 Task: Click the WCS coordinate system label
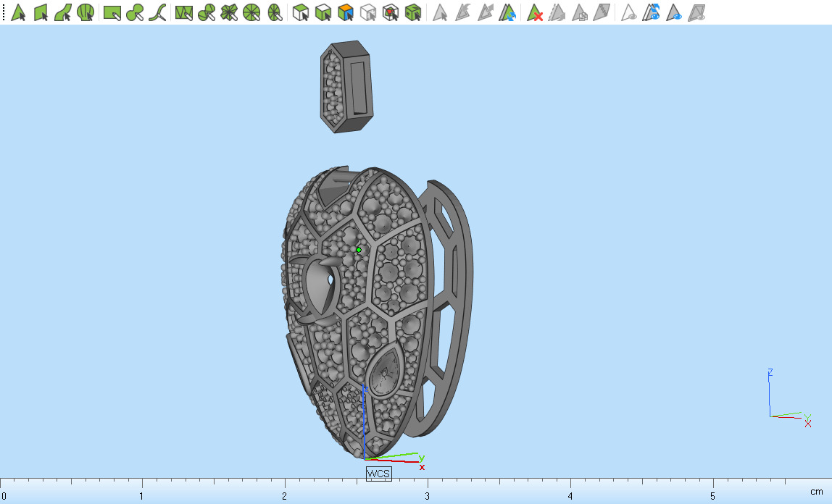tap(379, 474)
